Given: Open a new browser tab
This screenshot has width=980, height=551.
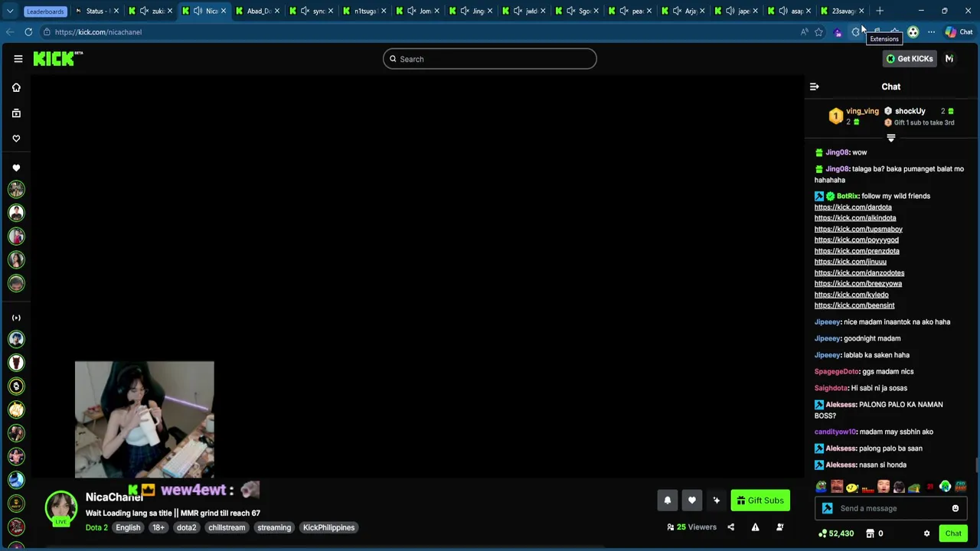Looking at the screenshot, I should coord(880,11).
